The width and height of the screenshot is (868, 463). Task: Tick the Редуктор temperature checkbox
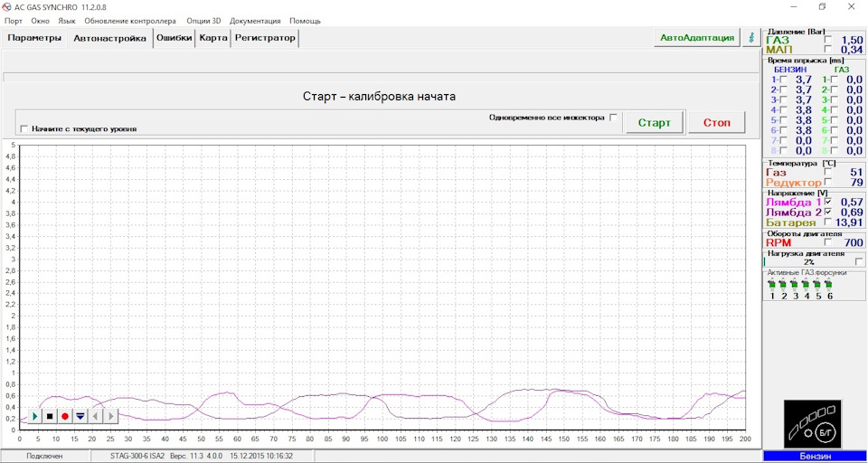coord(828,182)
